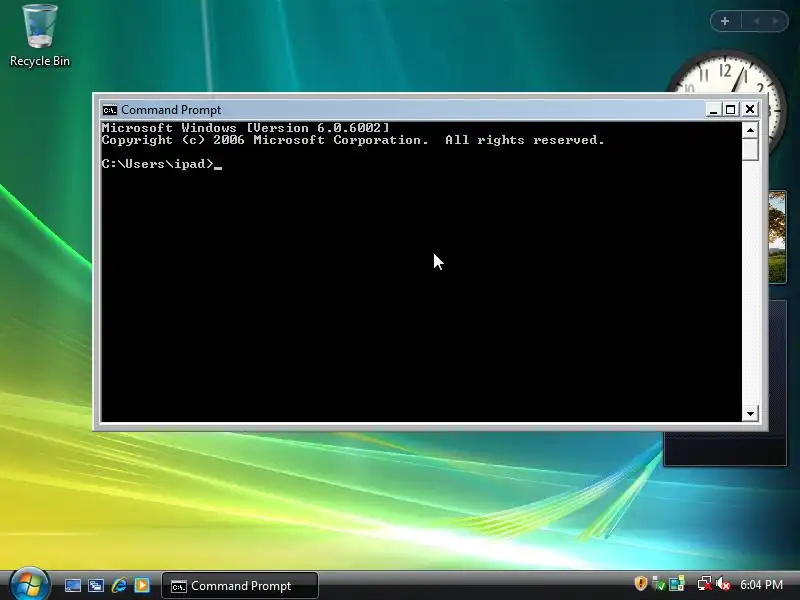Click the console scroll up arrow
This screenshot has height=600, width=800.
(x=750, y=131)
